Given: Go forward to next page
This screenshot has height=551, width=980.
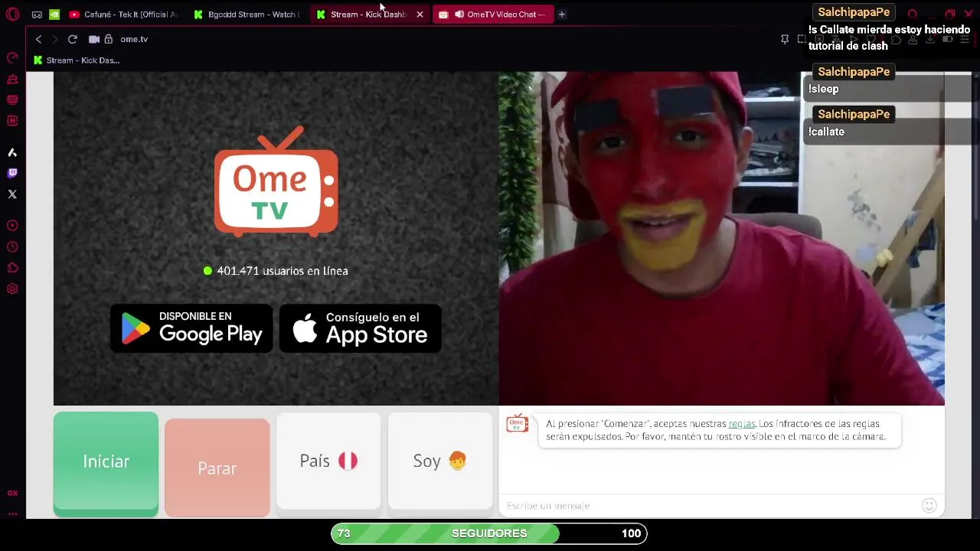Looking at the screenshot, I should pos(55,39).
